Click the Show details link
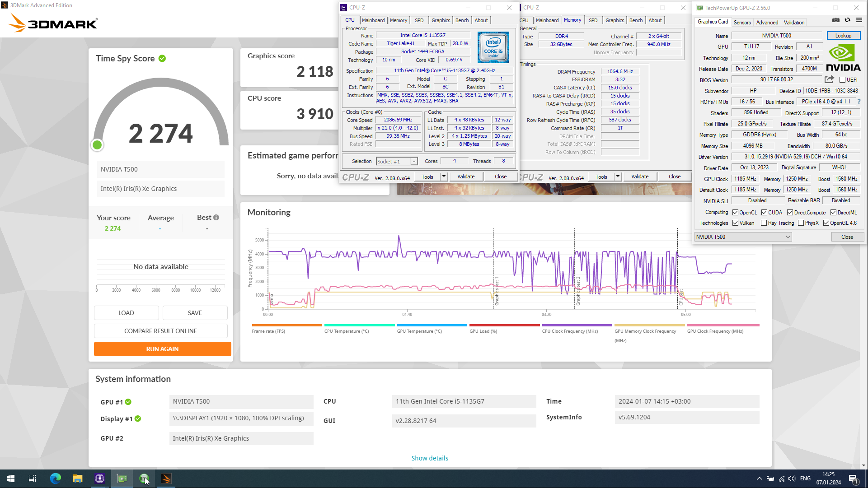Viewport: 868px width, 488px height. [430, 458]
